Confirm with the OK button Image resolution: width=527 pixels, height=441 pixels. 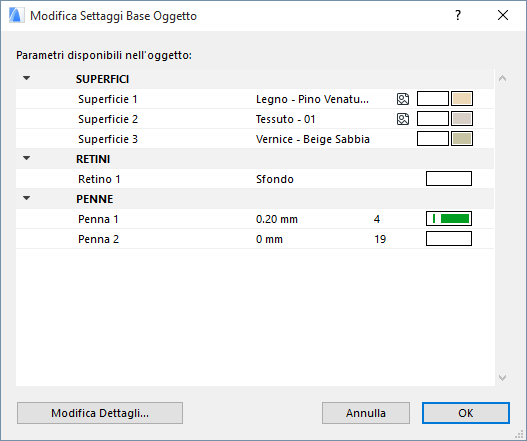[466, 413]
